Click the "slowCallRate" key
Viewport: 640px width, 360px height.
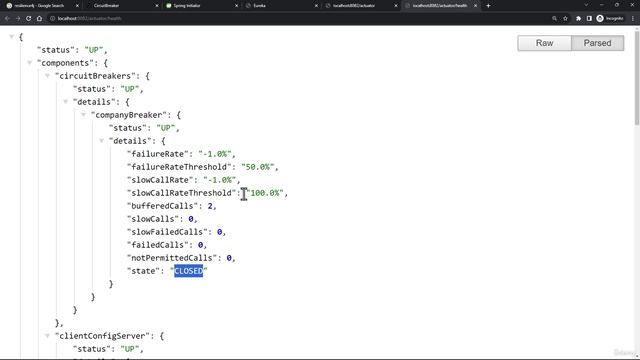point(162,180)
